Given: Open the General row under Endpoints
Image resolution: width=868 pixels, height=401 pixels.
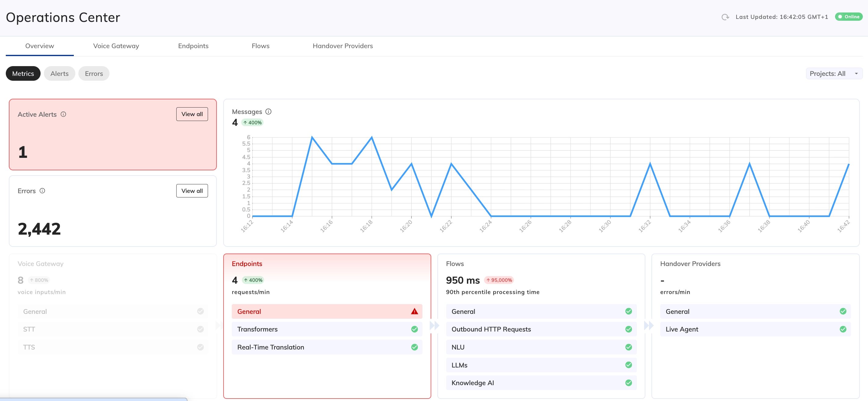Looking at the screenshot, I should [327, 311].
